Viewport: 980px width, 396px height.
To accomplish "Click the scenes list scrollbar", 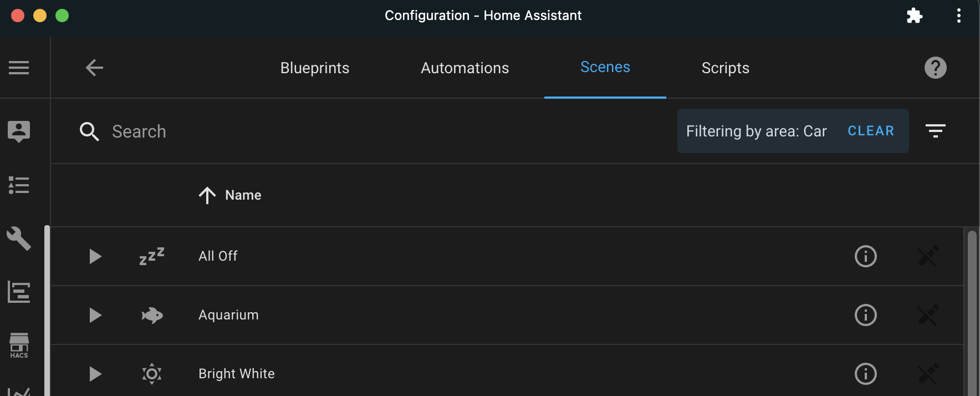I will (x=971, y=311).
